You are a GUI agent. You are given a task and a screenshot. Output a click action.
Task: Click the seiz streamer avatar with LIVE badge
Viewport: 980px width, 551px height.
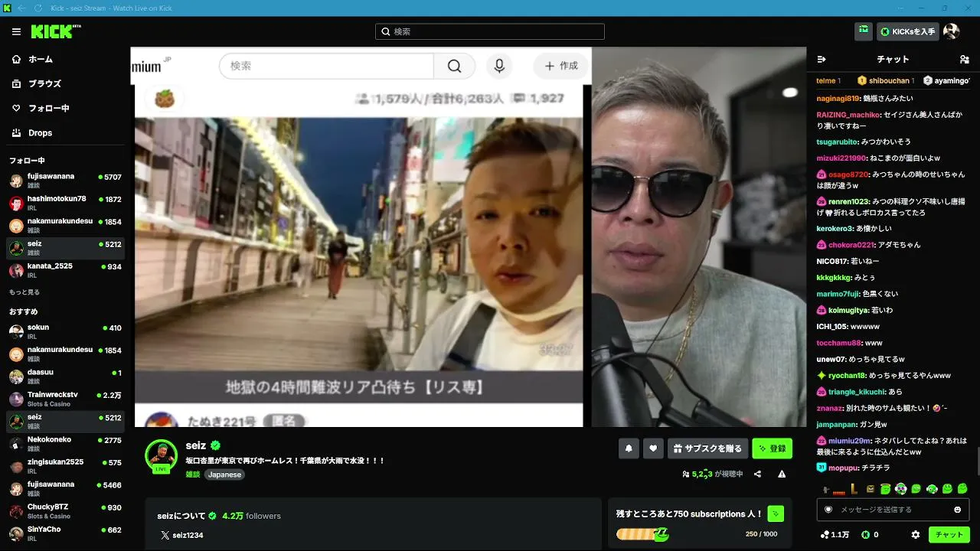pos(161,456)
